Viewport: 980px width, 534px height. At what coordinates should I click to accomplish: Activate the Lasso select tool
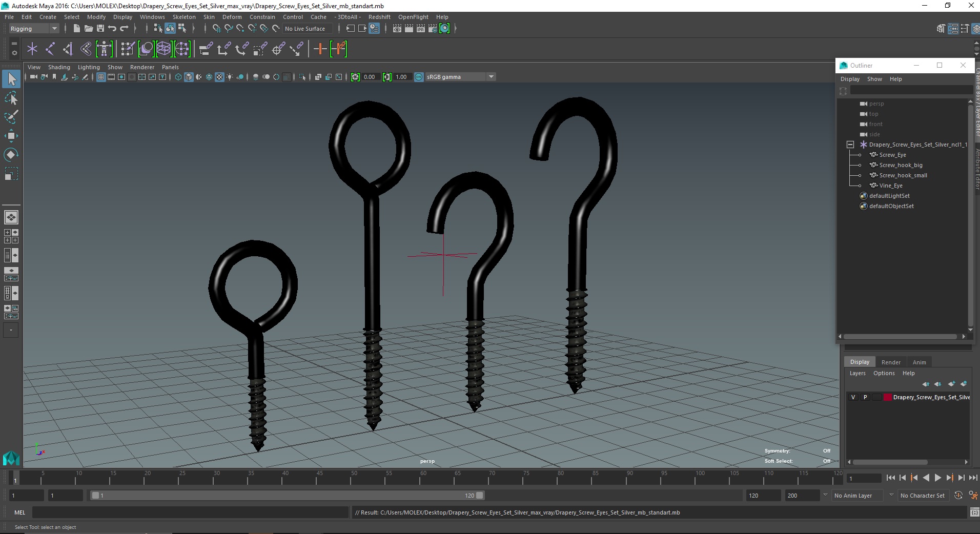[x=11, y=98]
